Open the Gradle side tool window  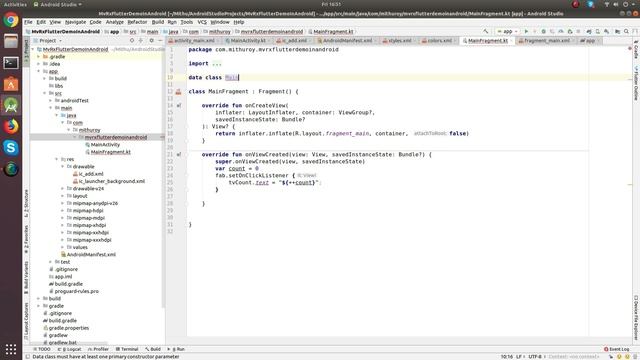[x=636, y=49]
